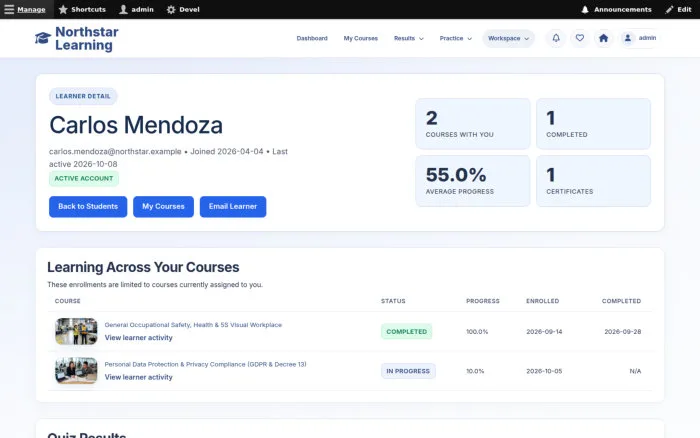The image size is (700, 438).
Task: Click the heart favorites icon
Action: [579, 38]
